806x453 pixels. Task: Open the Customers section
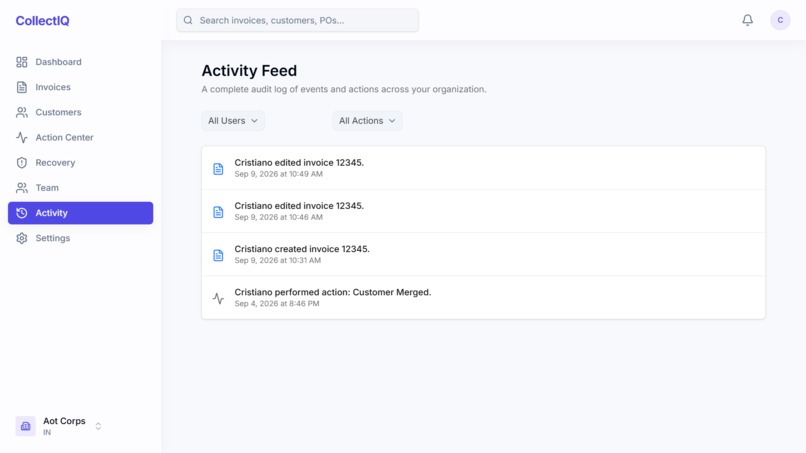[x=80, y=112]
